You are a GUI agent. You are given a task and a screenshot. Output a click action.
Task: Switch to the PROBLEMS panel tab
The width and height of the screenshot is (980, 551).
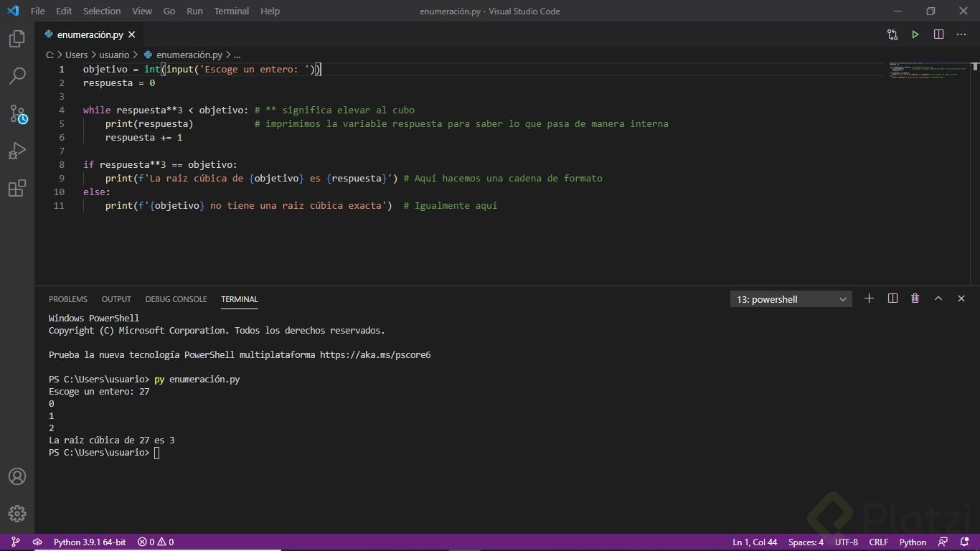(x=68, y=299)
